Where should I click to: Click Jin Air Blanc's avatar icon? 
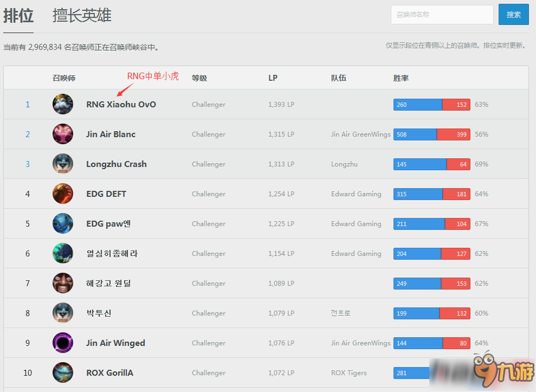[x=63, y=134]
